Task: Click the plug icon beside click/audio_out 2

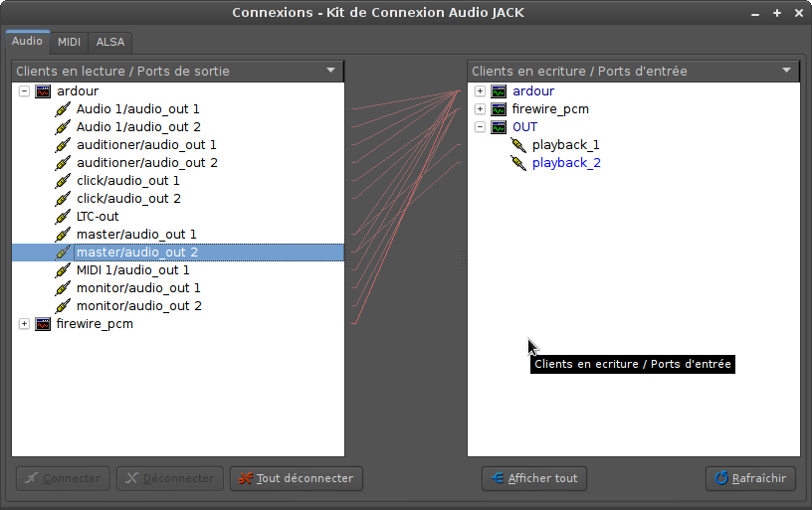Action: pos(63,199)
